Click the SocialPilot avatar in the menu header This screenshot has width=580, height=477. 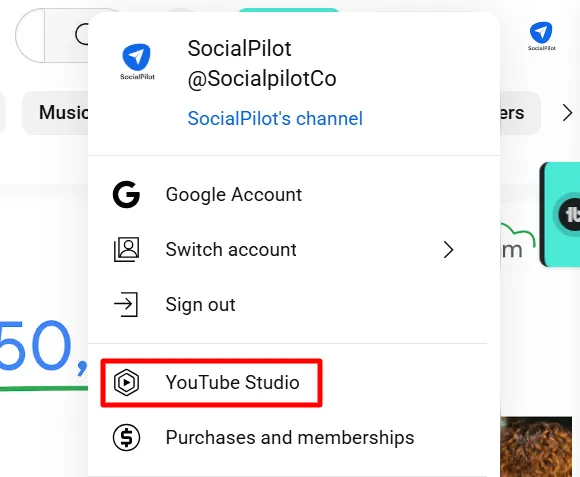[137, 61]
